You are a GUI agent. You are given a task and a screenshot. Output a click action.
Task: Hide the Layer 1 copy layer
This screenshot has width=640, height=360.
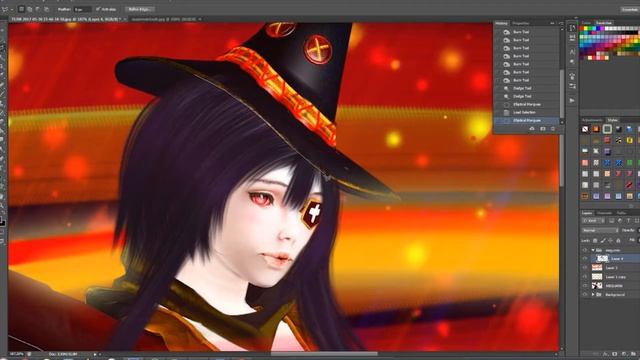pyautogui.click(x=585, y=277)
